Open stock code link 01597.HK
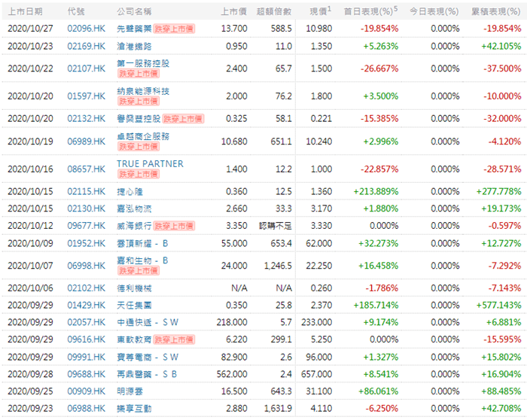Screen dimensions: 527x420 (86, 96)
